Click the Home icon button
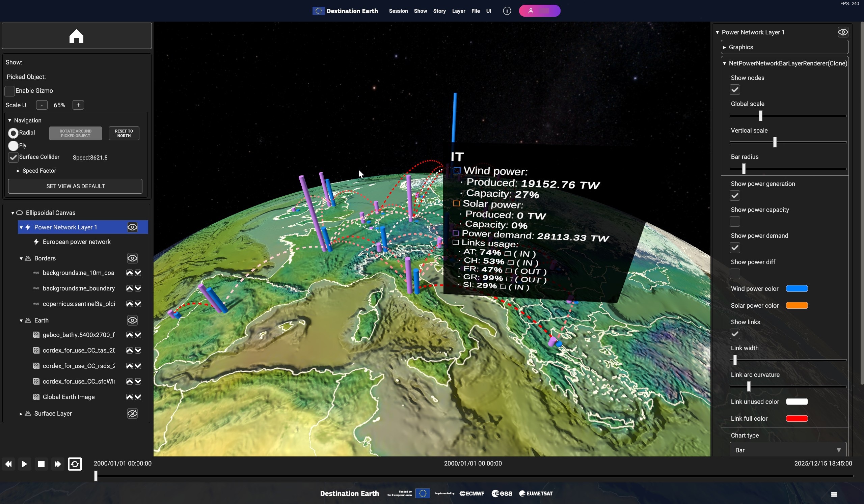 [x=76, y=36]
